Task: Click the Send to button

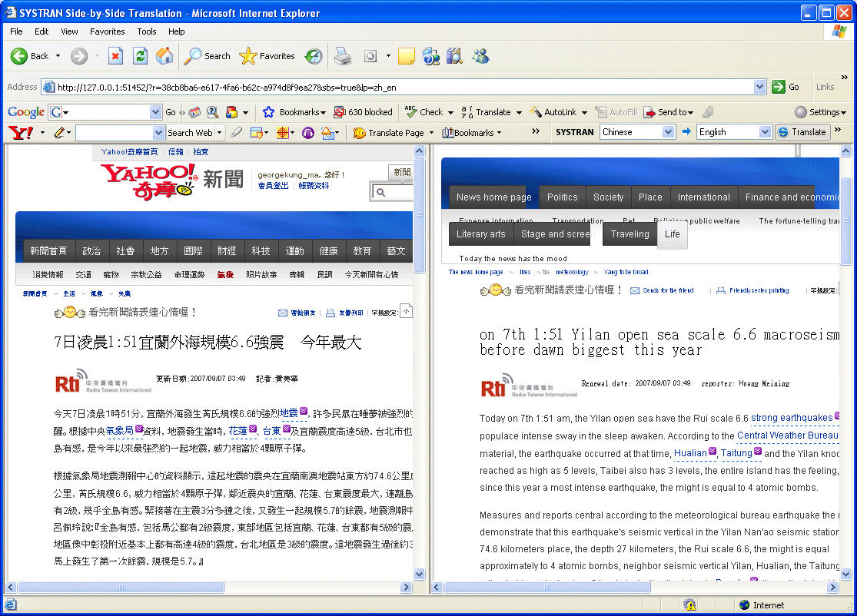Action: pyautogui.click(x=669, y=112)
